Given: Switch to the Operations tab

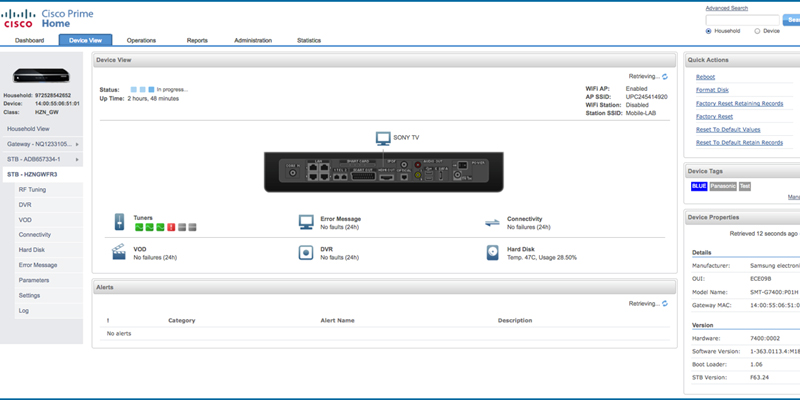Looking at the screenshot, I should pyautogui.click(x=141, y=40).
